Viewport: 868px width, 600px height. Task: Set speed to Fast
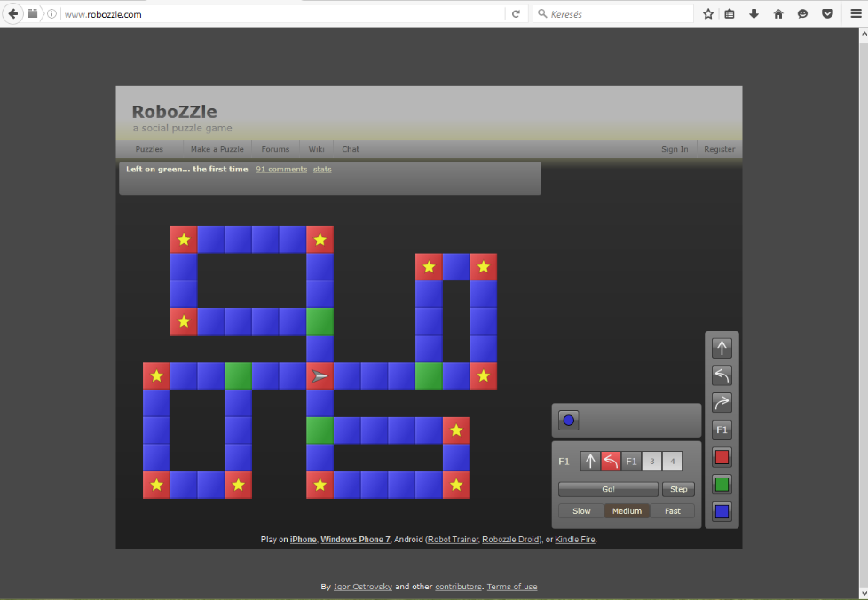pos(673,511)
